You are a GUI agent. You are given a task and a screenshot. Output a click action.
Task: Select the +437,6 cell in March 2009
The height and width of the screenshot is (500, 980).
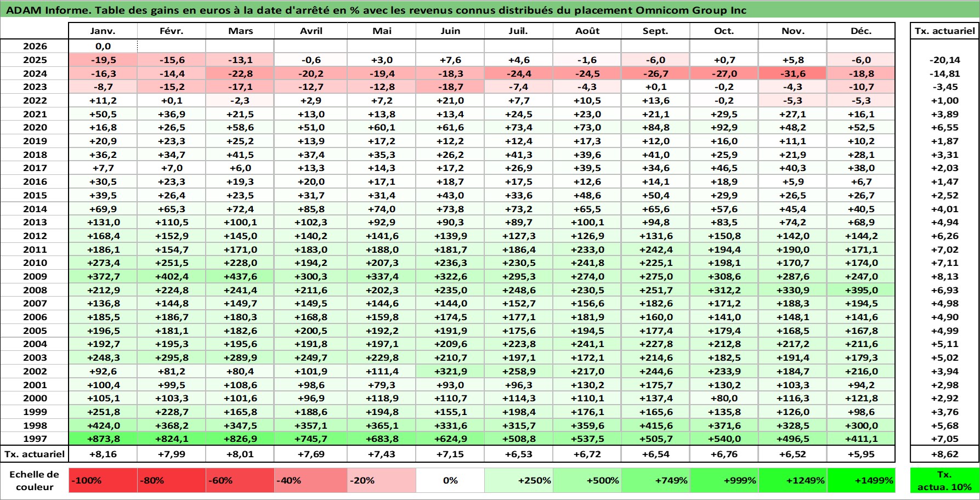(x=240, y=276)
